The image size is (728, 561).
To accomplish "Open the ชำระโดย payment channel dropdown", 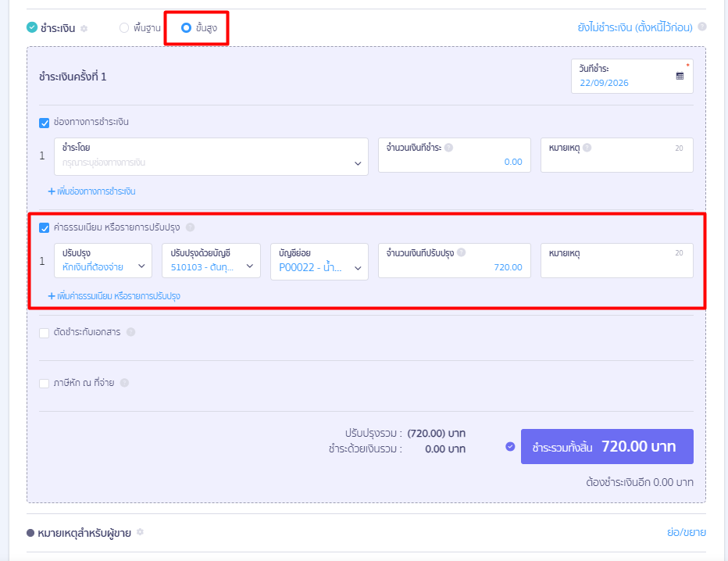I will point(211,156).
